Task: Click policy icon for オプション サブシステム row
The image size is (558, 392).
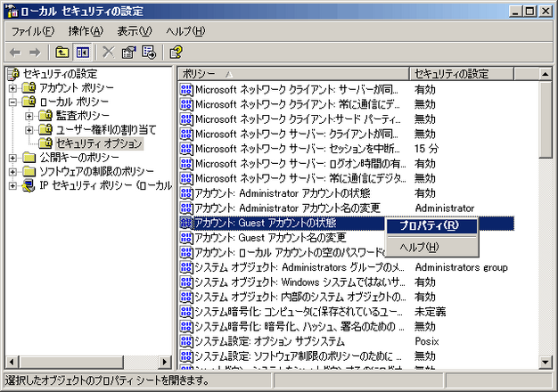Action: pos(186,341)
